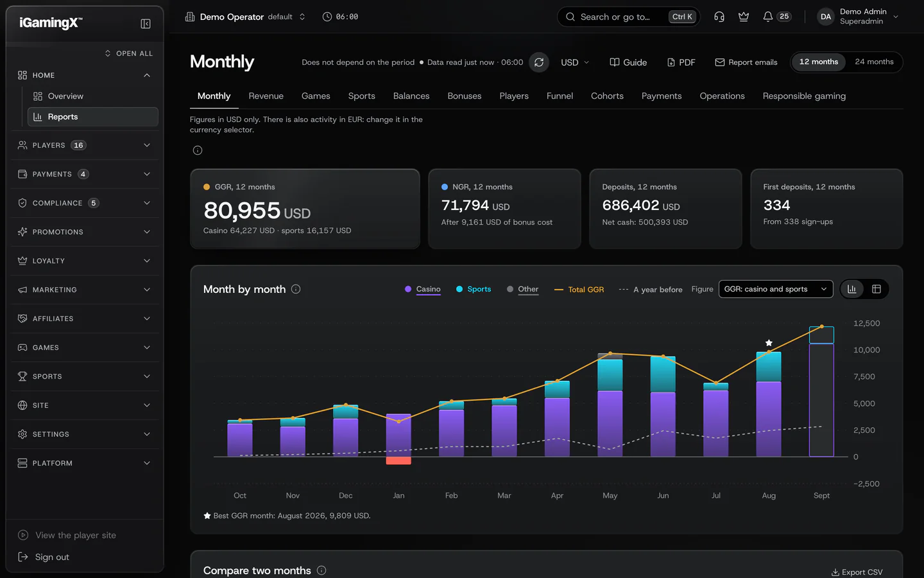924x578 pixels.
Task: Click the Report emails button
Action: click(x=746, y=62)
